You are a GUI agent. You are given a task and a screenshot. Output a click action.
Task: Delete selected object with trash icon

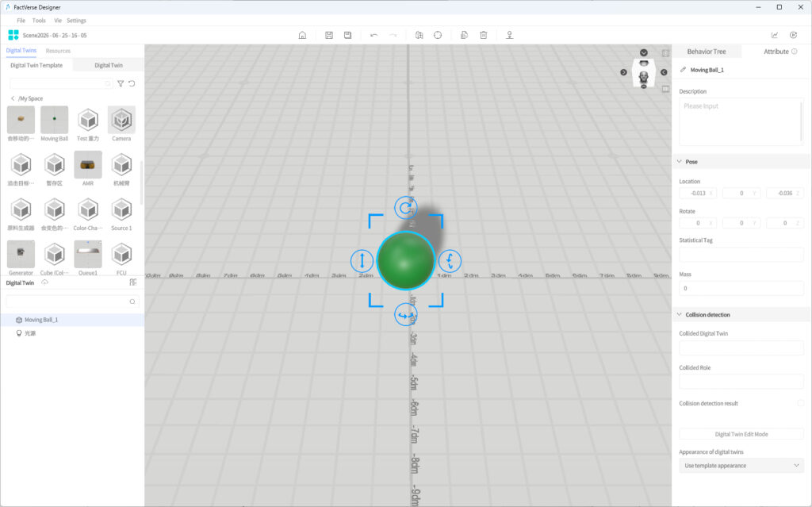pos(483,35)
